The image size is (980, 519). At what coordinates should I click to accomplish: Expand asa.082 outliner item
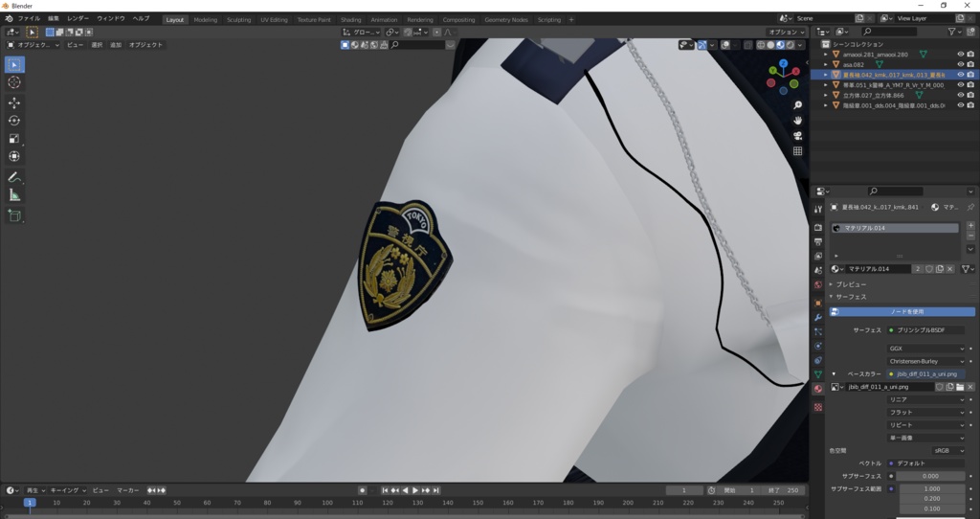click(826, 64)
